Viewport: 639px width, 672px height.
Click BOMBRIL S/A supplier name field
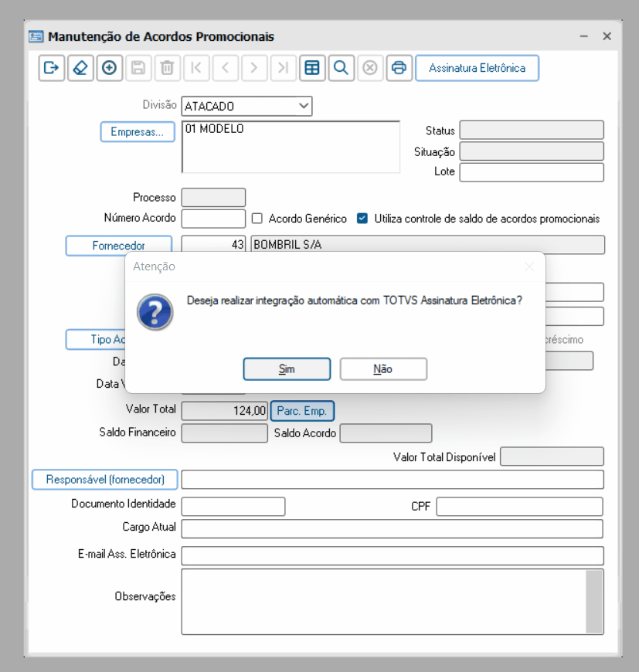428,244
